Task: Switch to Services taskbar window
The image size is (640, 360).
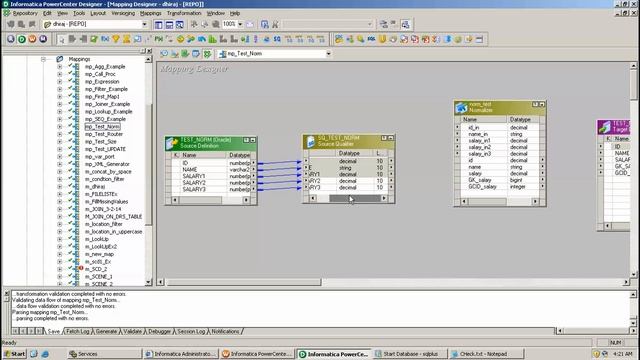Action: click(x=104, y=354)
